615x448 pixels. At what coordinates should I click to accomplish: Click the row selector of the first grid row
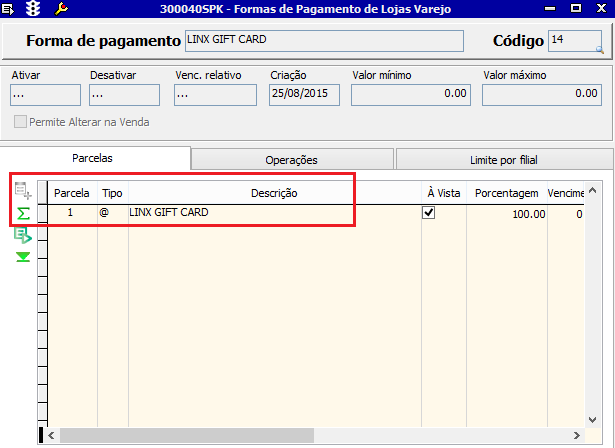(x=42, y=213)
